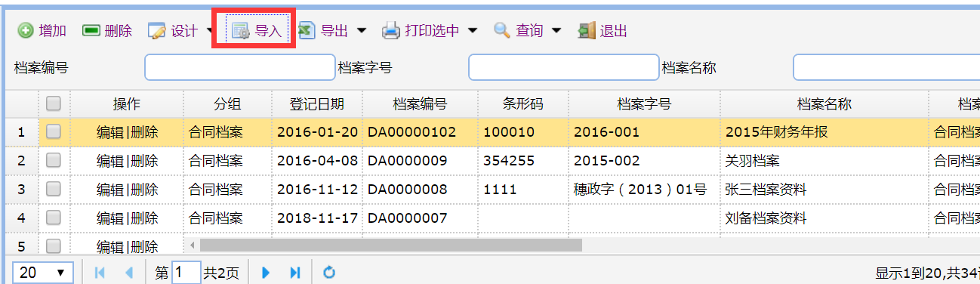This screenshot has width=980, height=284.
Task: Click row number 3 cell
Action: click(21, 190)
